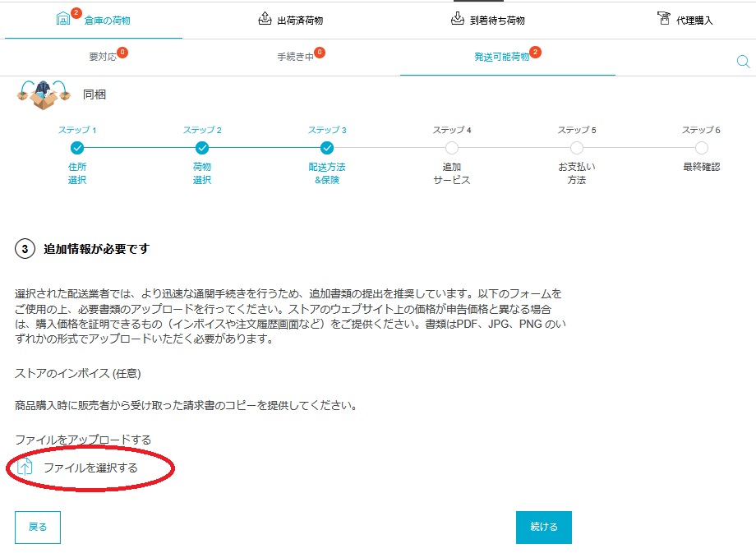Click the shipped packages outbox icon
The image size is (756, 553).
coord(265,19)
